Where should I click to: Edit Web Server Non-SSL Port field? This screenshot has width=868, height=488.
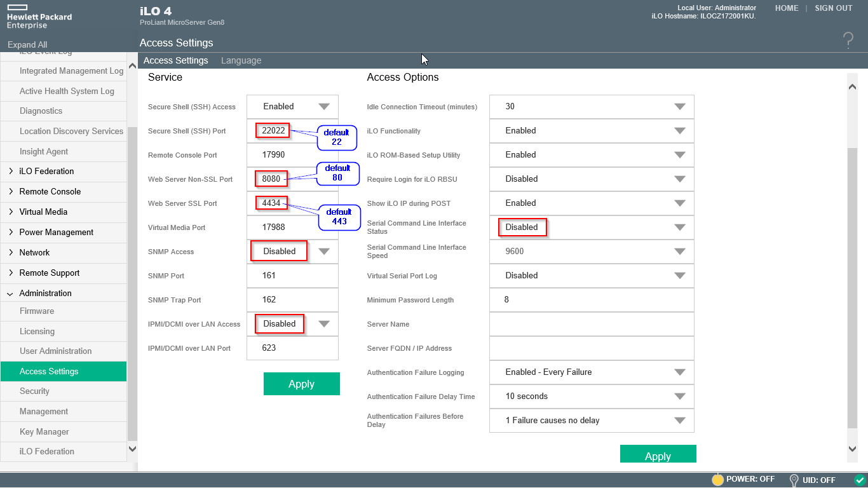tap(292, 179)
